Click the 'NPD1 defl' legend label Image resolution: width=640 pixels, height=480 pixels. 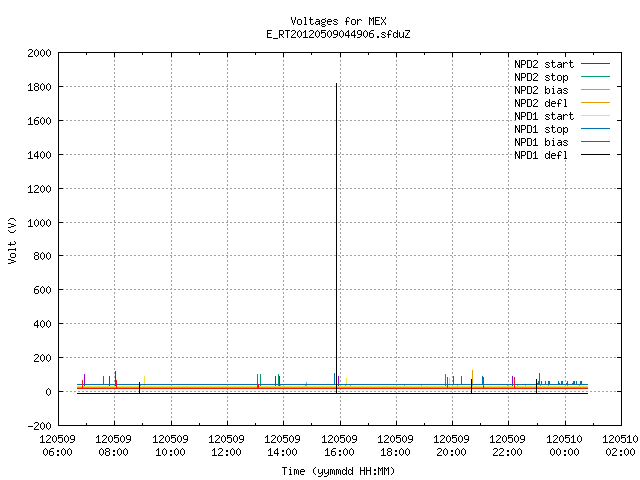[x=541, y=155]
